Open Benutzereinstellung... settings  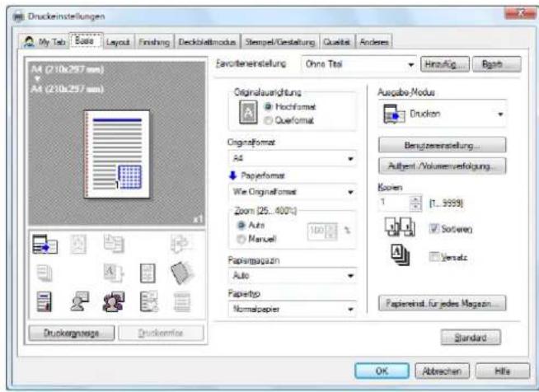[442, 145]
